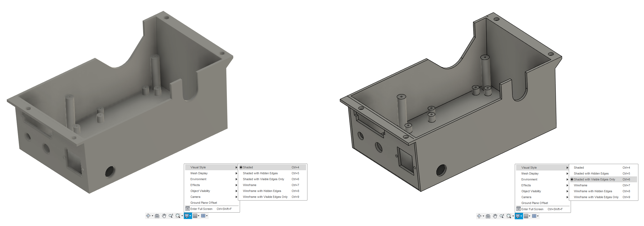644x226 pixels.
Task: Click highlighted Display Settings monitor icon, right toolbar
Action: pyautogui.click(x=518, y=216)
